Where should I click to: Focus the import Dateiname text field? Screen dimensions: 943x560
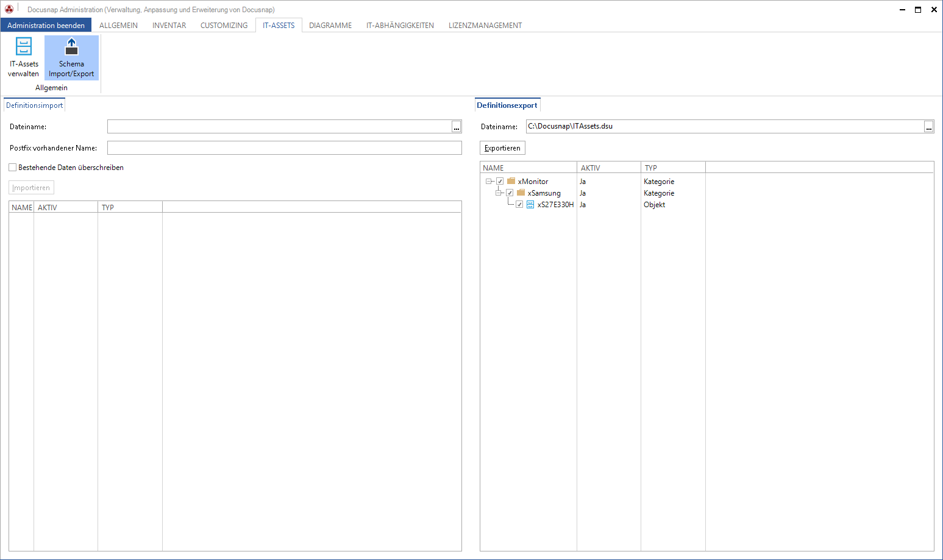point(279,126)
